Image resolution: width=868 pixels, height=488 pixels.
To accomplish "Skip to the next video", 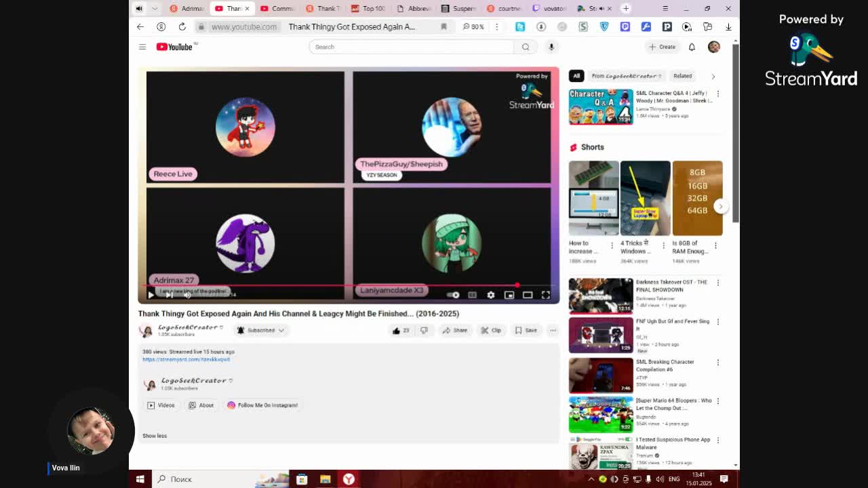I will click(170, 295).
